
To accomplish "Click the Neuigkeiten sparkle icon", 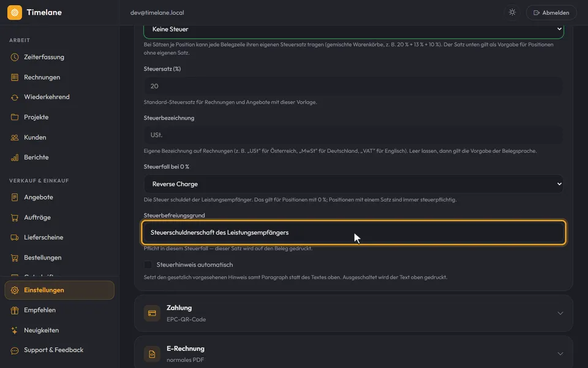I will (15, 331).
